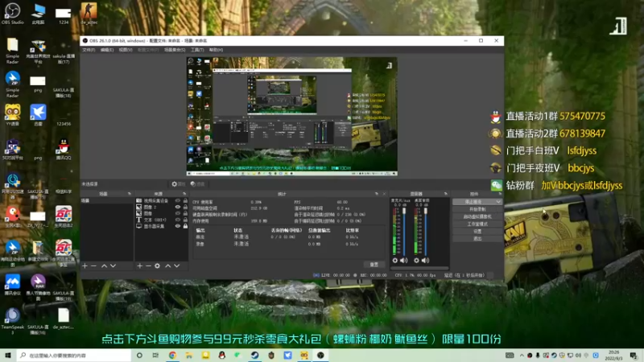Close the 统计 dock panel
This screenshot has width=644, height=362.
pyautogui.click(x=384, y=194)
